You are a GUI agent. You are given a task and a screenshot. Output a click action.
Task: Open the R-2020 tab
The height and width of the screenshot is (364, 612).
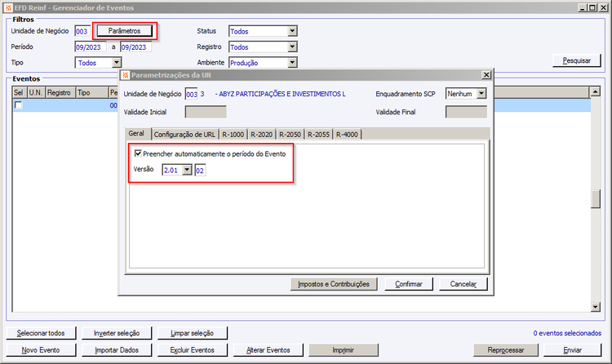(261, 135)
